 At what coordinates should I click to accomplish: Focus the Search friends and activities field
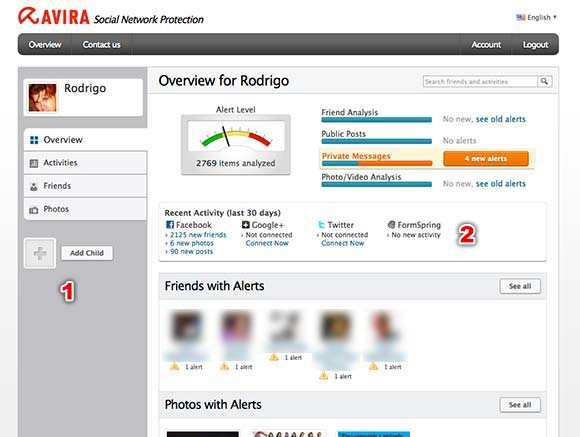[480, 81]
